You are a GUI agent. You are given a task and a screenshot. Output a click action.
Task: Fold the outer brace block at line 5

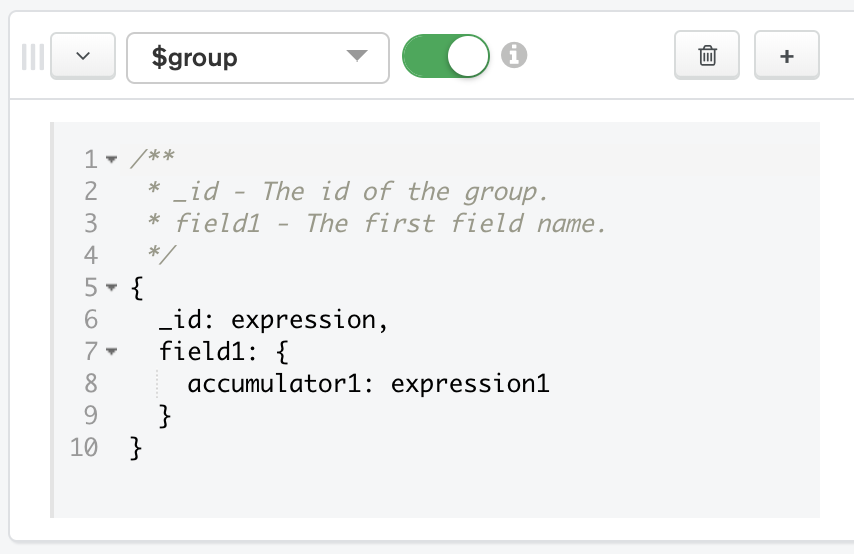[111, 289]
